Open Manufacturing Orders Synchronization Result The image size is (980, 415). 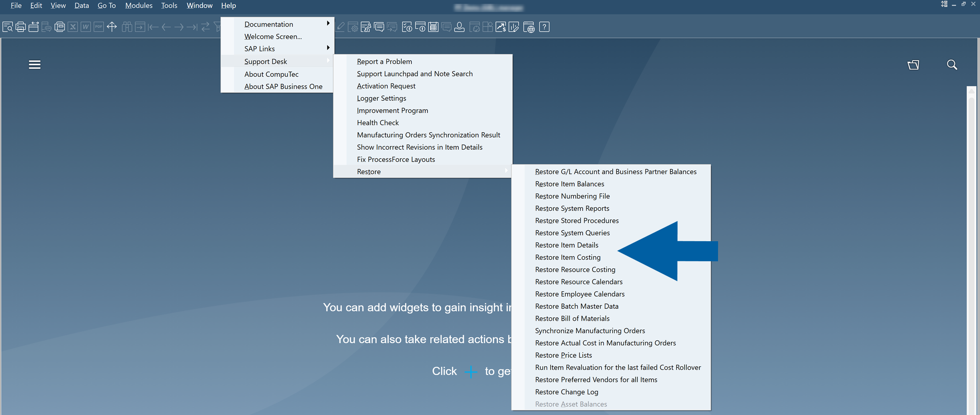point(422,135)
